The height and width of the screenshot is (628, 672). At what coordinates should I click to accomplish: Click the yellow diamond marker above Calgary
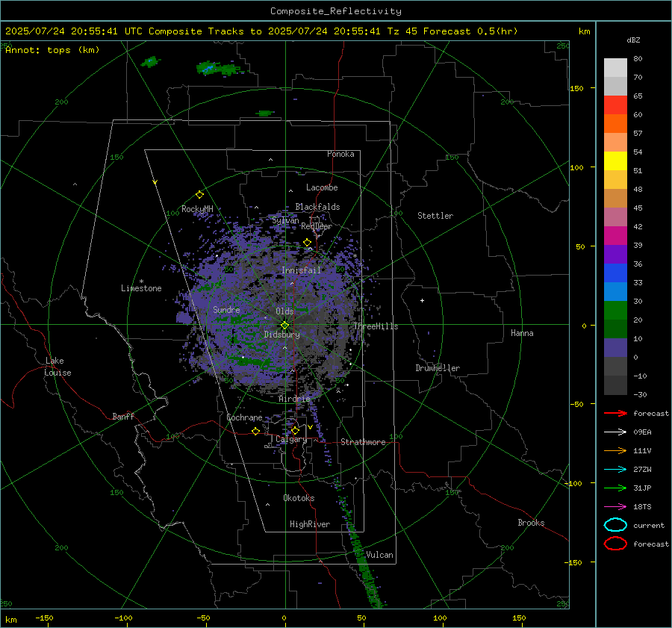[295, 430]
